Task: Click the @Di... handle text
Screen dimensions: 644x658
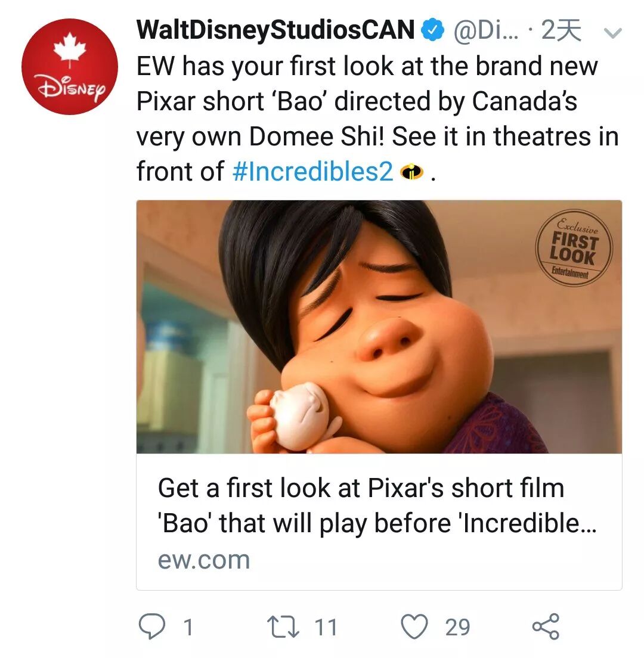Action: click(486, 30)
